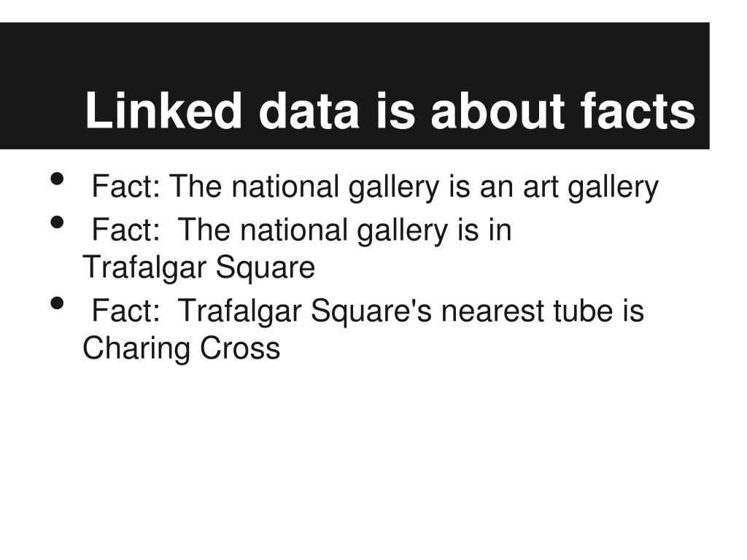Click "Fact:" label of the third bullet

(x=126, y=311)
